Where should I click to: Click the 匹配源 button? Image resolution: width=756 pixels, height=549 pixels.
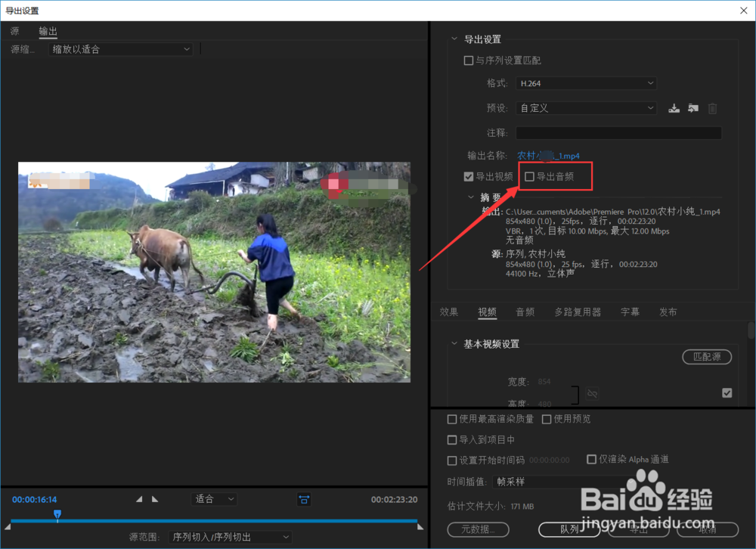[x=707, y=356]
